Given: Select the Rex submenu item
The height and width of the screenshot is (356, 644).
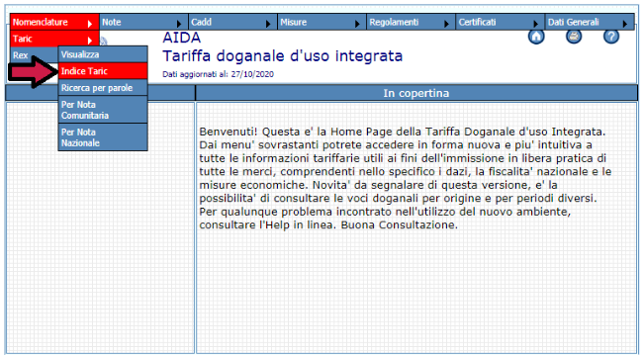Looking at the screenshot, I should pyautogui.click(x=34, y=55).
